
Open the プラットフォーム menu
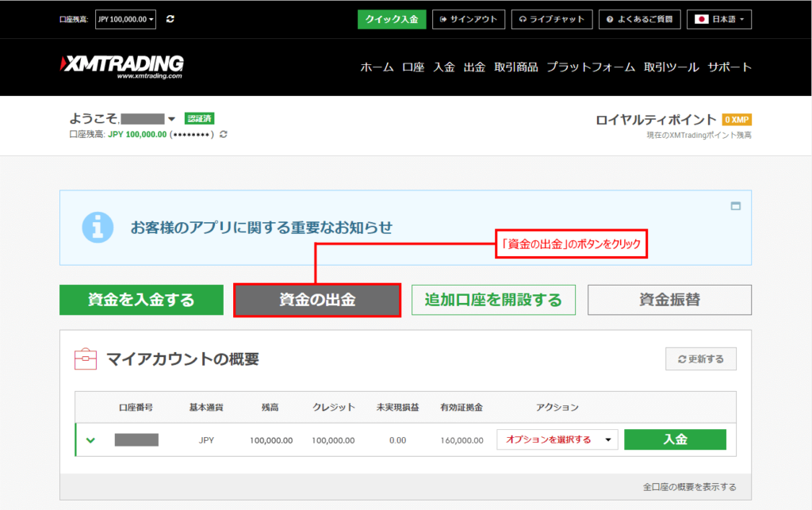591,67
